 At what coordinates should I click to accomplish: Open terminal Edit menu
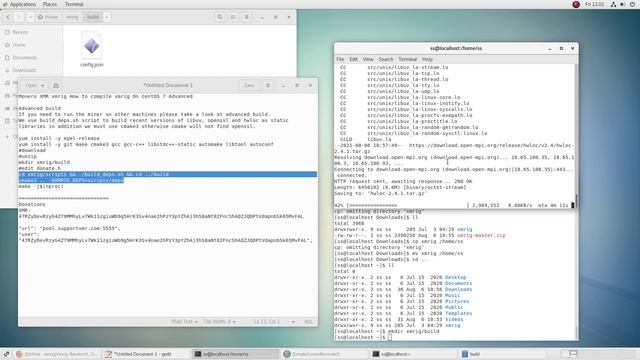[x=353, y=59]
